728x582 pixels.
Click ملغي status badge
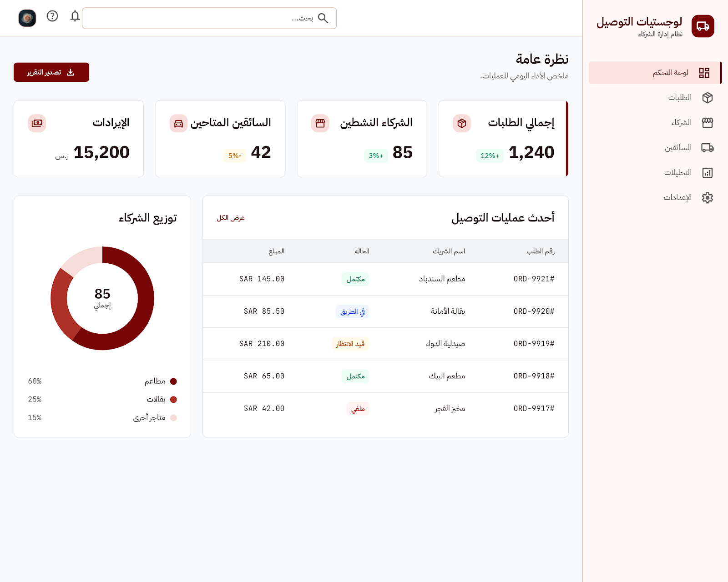(358, 409)
